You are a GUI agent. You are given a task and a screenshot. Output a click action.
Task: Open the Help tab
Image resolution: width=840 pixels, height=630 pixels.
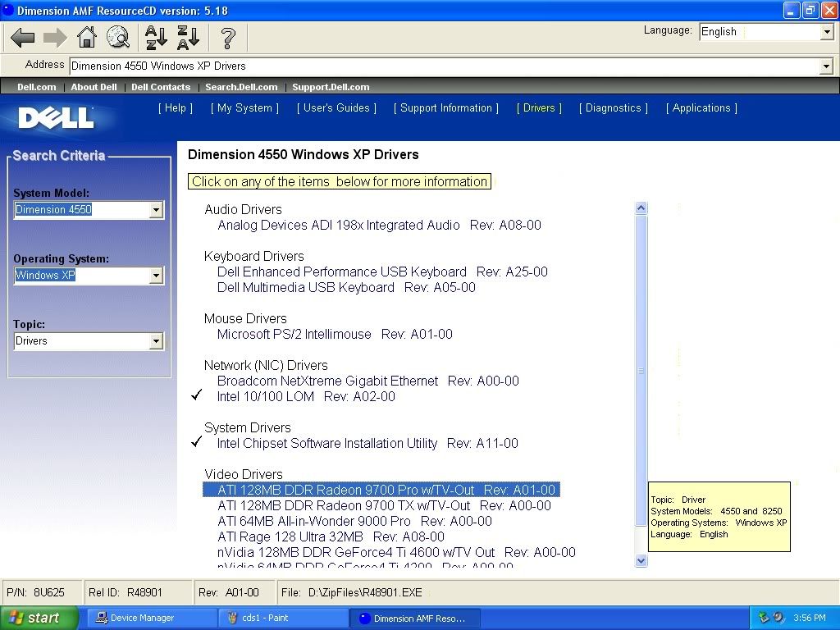click(176, 108)
